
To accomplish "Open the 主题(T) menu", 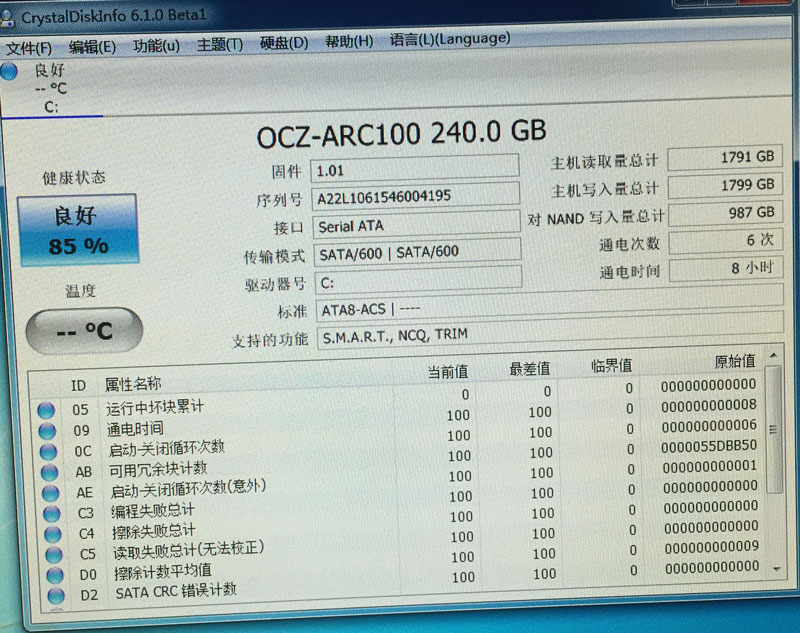I will (219, 44).
